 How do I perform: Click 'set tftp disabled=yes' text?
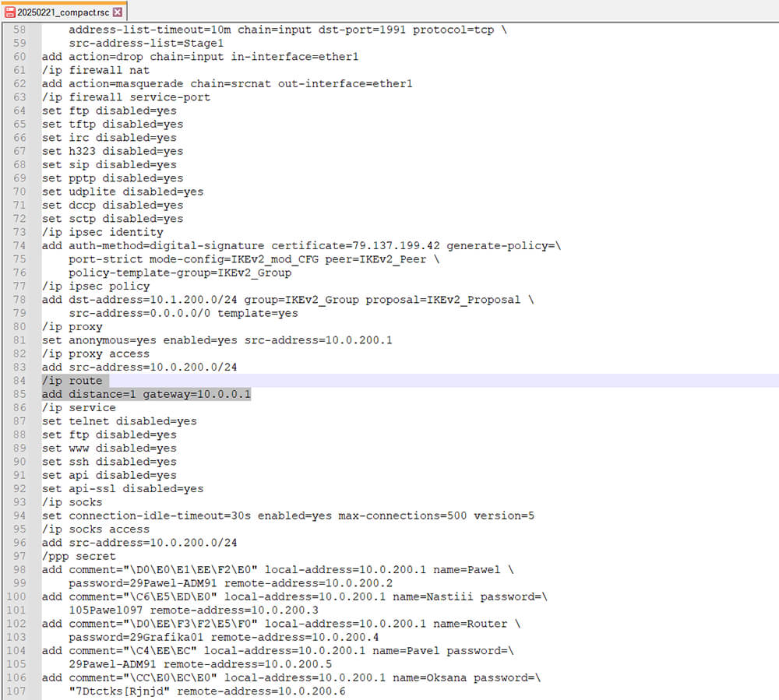(112, 124)
